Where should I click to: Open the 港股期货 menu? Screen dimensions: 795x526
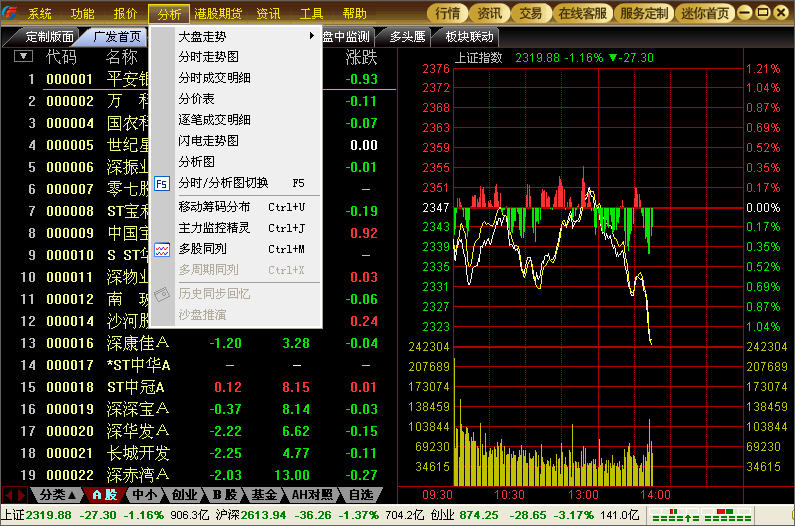(218, 13)
